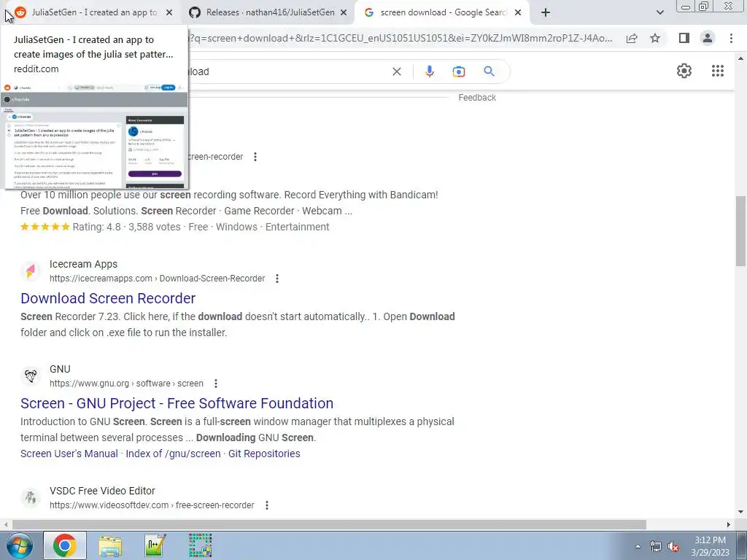747x560 pixels.
Task: Click the GNU site favicon
Action: coord(31,376)
